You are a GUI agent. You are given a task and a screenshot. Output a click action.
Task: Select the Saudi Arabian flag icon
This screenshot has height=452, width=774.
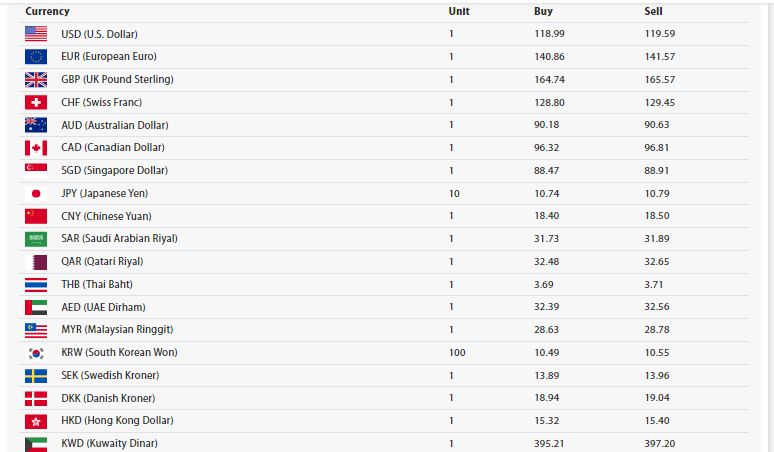click(x=36, y=239)
